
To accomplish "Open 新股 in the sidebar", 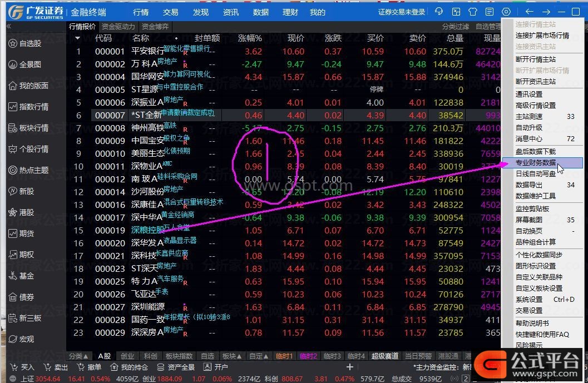I will point(21,191).
